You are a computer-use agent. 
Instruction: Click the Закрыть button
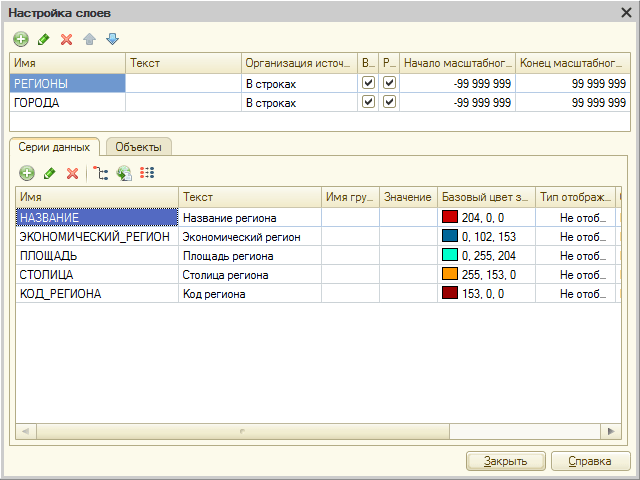(506, 461)
